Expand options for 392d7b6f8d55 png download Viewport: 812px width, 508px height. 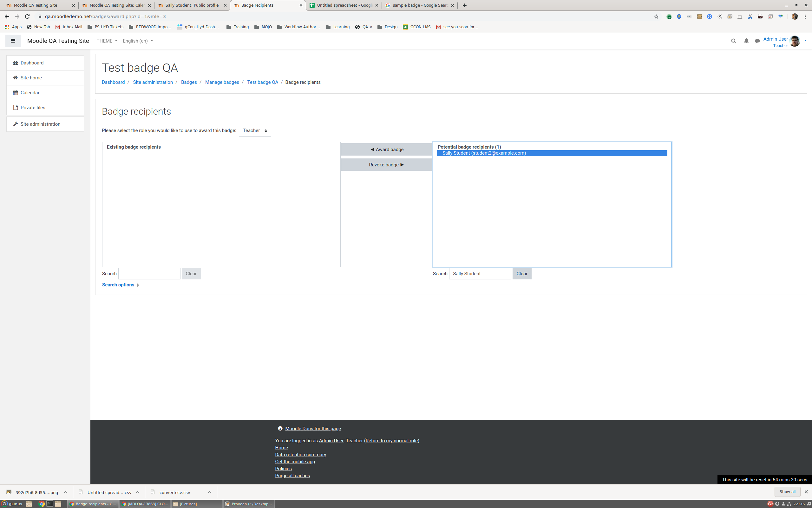coord(66,492)
